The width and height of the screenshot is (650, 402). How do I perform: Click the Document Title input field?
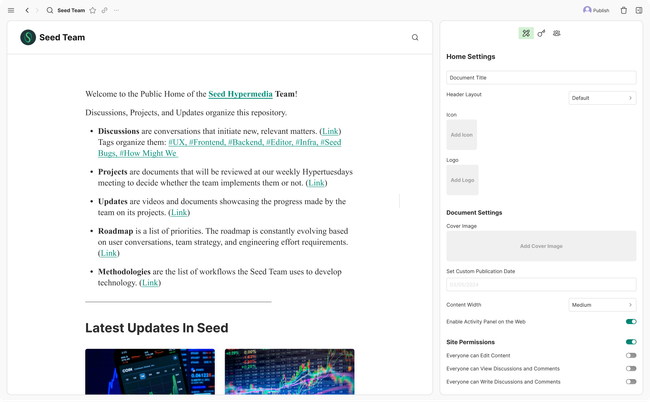(541, 77)
